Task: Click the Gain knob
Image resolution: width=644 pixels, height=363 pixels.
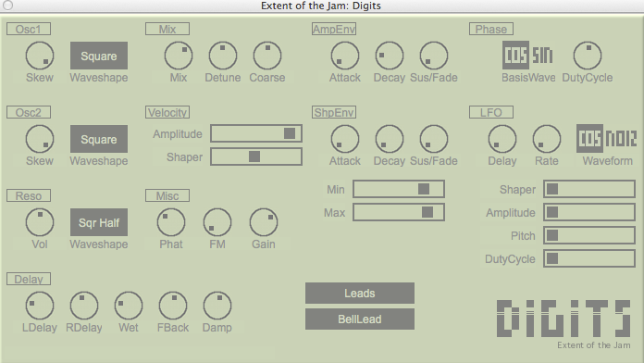Action: pos(264,222)
